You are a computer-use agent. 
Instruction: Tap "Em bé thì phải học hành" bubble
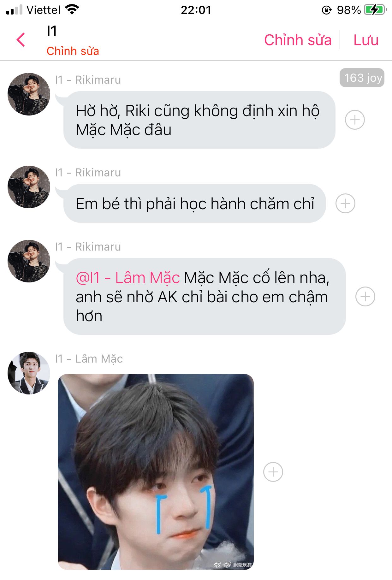(x=194, y=204)
